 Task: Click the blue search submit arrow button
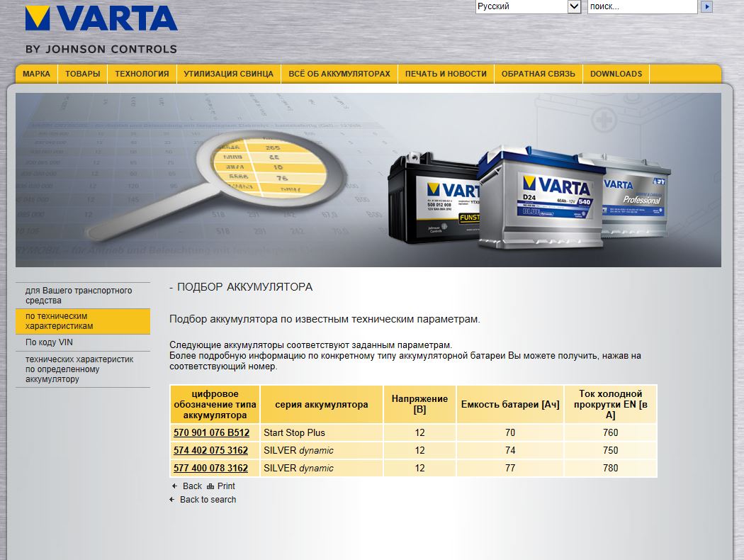706,6
